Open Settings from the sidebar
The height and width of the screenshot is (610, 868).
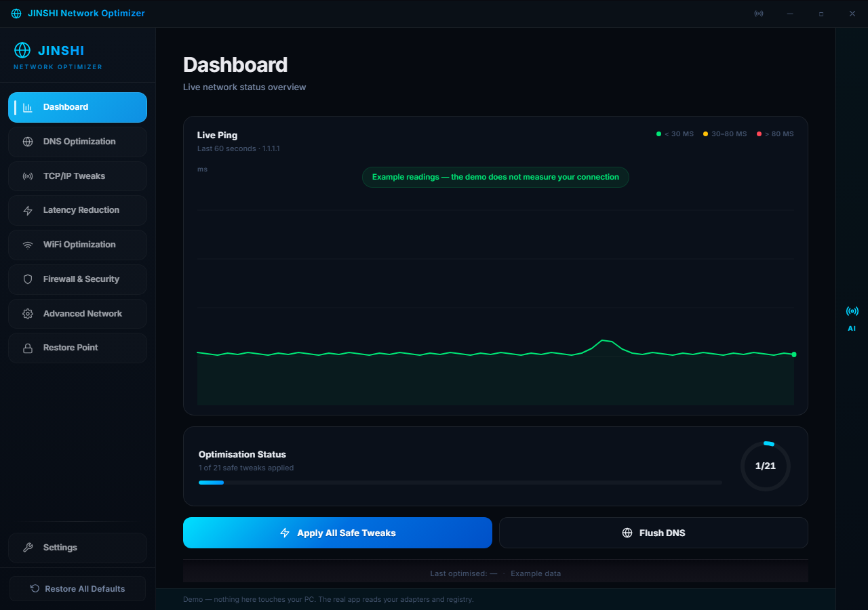(x=77, y=548)
